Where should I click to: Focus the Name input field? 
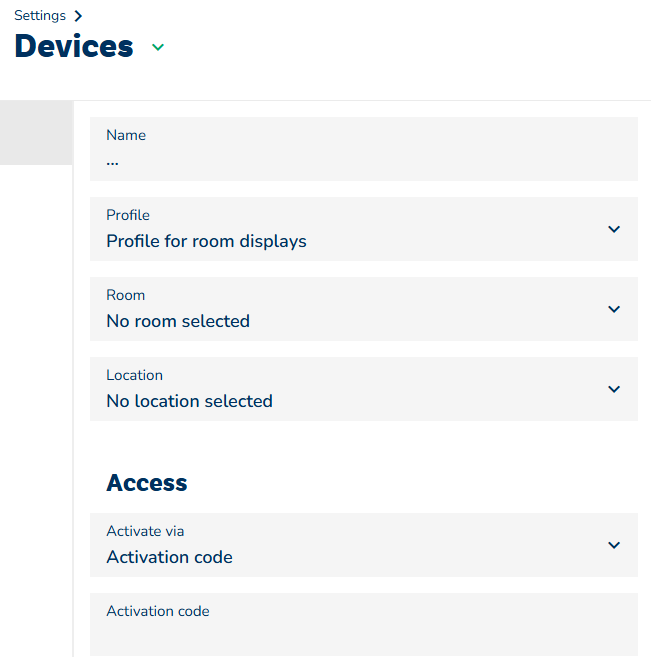pos(363,160)
